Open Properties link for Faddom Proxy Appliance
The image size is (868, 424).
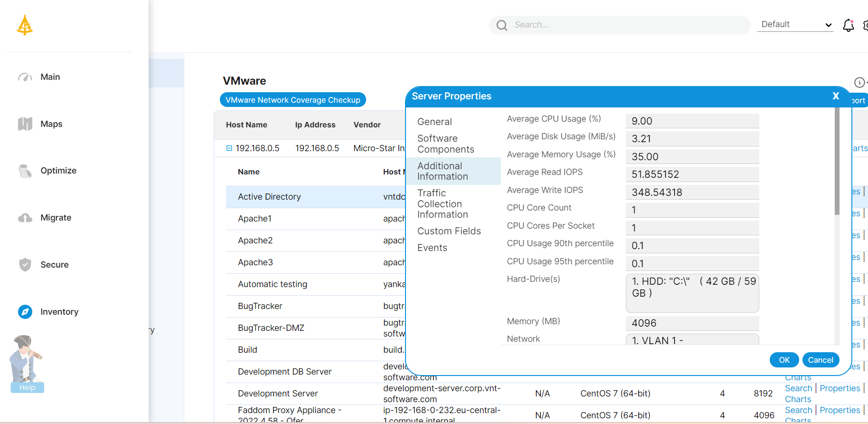[x=840, y=410]
